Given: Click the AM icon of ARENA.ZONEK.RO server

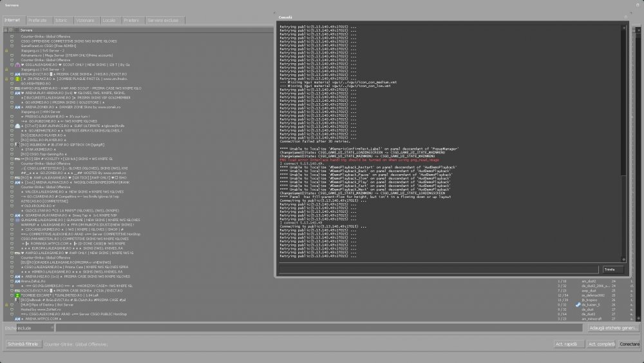Looking at the screenshot, I should coord(17,107).
